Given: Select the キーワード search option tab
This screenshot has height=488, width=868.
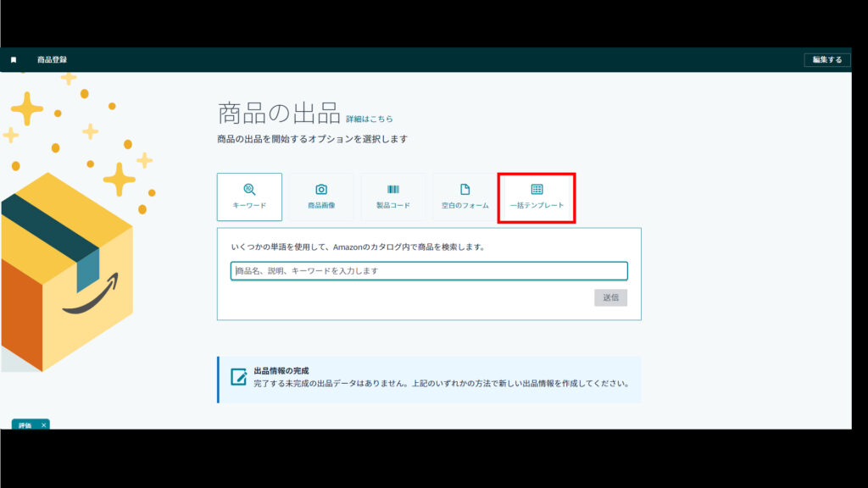Looking at the screenshot, I should coord(249,197).
